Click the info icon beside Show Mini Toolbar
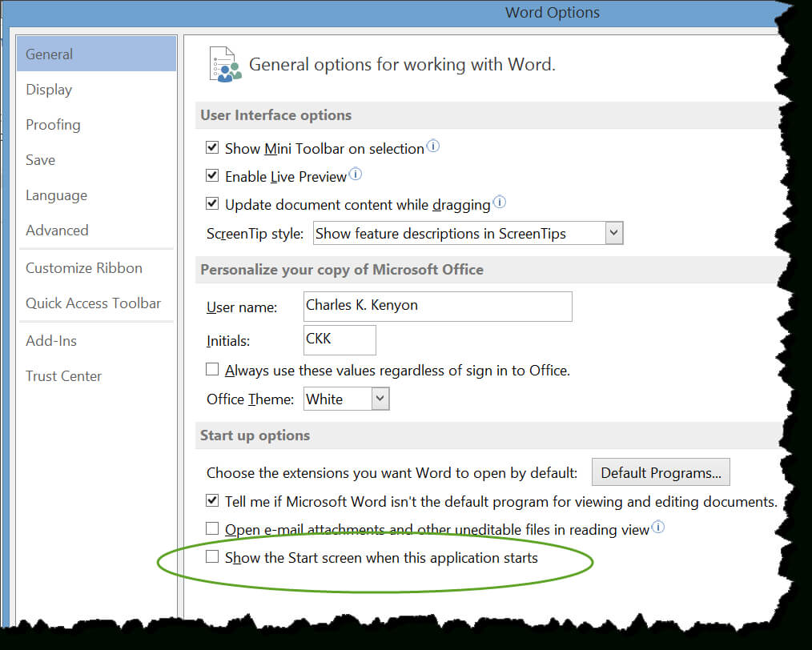The width and height of the screenshot is (812, 650). click(x=433, y=146)
